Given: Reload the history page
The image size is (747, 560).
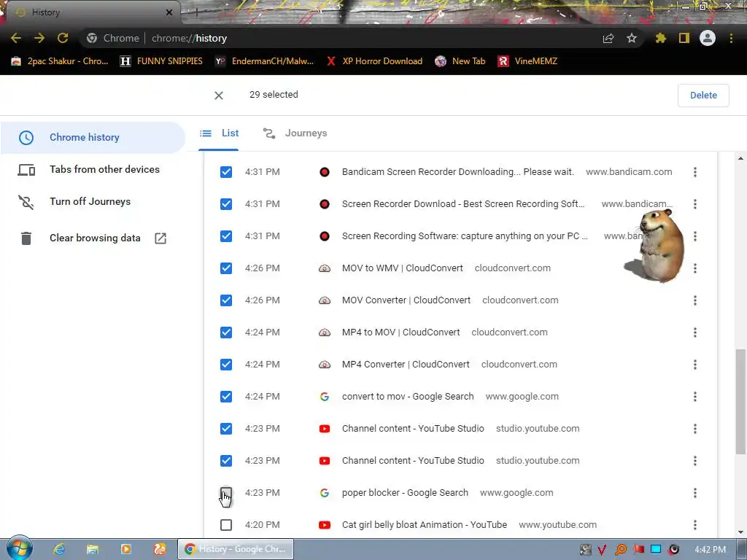Looking at the screenshot, I should (x=63, y=38).
